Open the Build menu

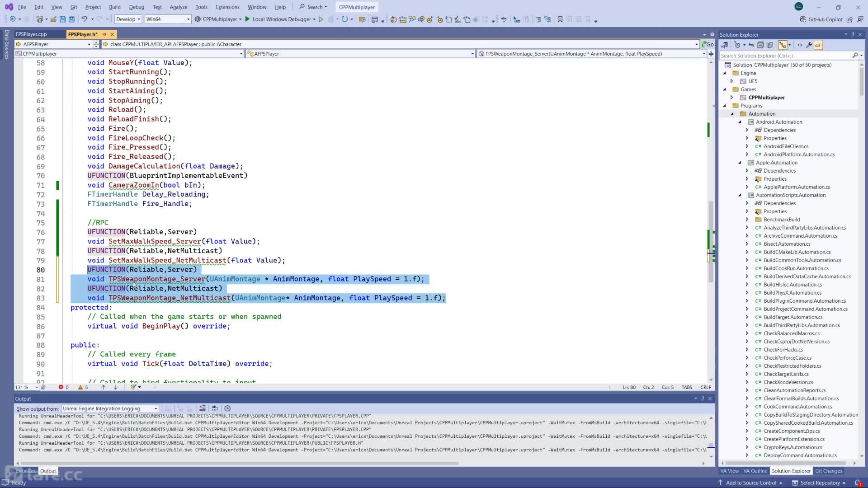point(115,7)
